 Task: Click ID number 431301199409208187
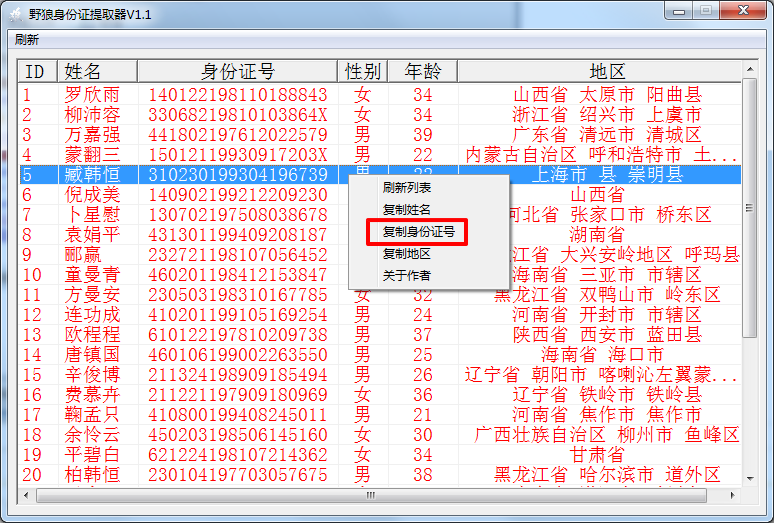238,234
